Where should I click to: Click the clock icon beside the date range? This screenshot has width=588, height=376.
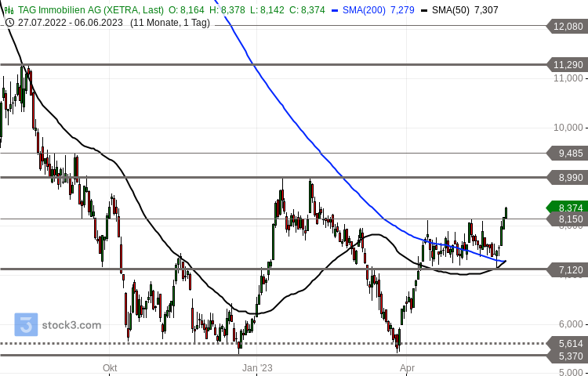pos(10,23)
